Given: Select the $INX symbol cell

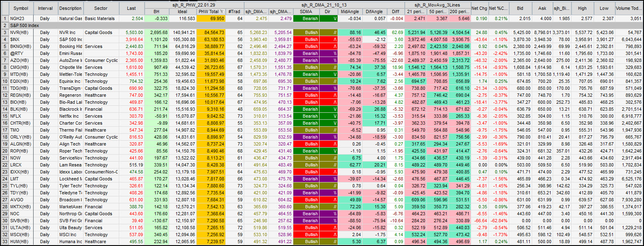Looking at the screenshot, I should click(21, 39).
